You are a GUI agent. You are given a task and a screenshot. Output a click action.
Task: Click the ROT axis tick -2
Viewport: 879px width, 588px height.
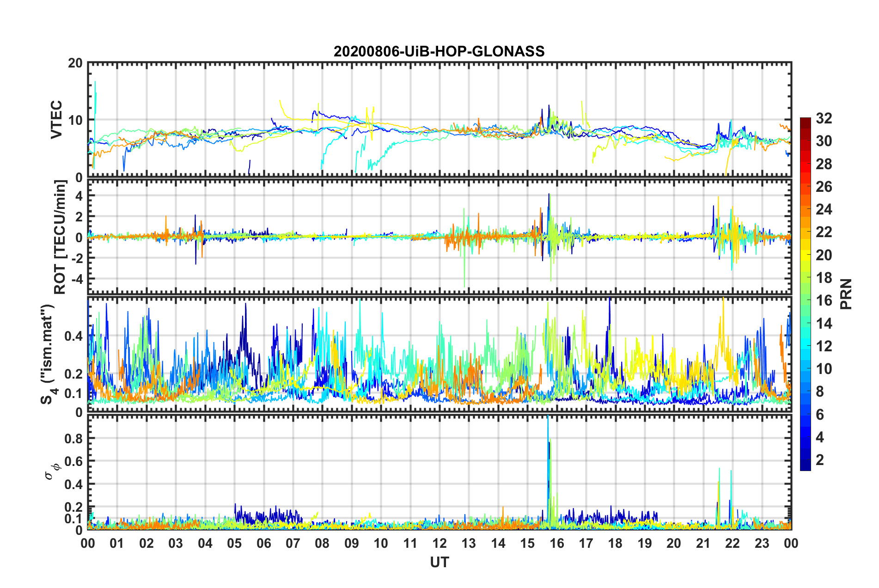(77, 258)
